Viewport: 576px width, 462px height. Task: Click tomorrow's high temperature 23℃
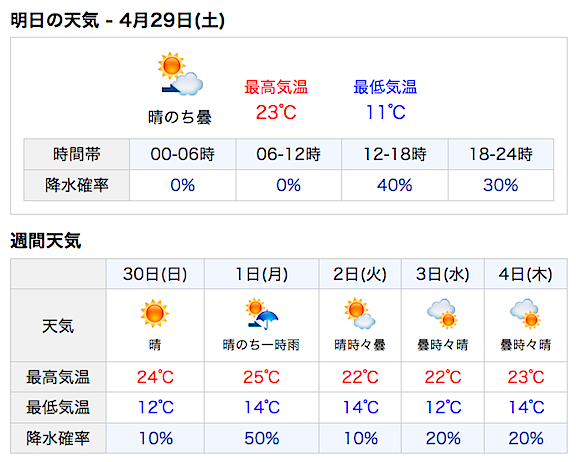click(x=276, y=112)
